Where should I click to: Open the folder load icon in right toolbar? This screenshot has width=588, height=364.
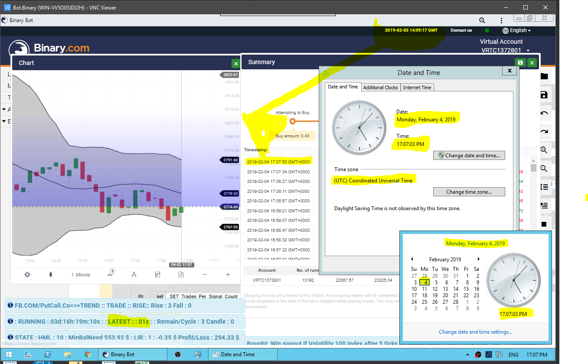(x=544, y=77)
